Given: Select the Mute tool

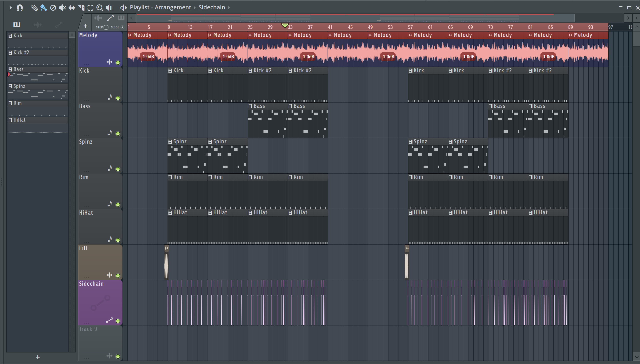Looking at the screenshot, I should 62,8.
